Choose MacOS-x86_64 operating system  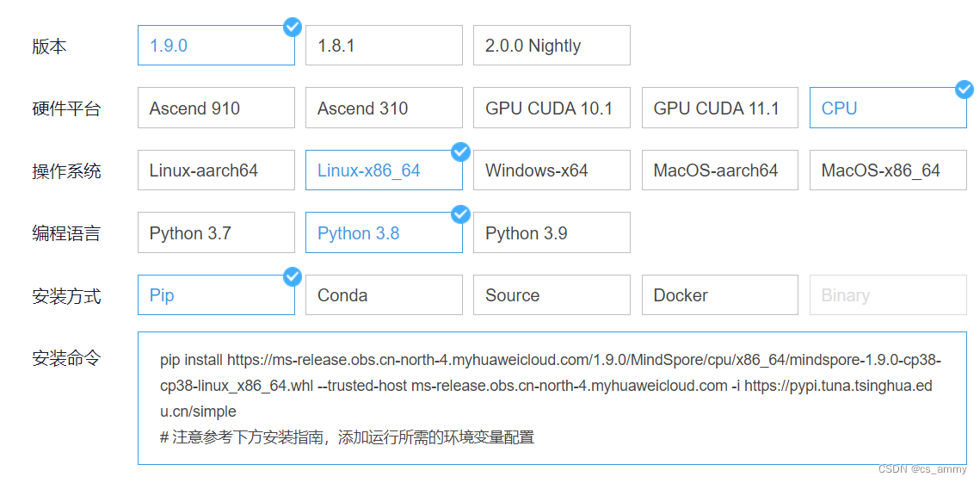(x=888, y=170)
